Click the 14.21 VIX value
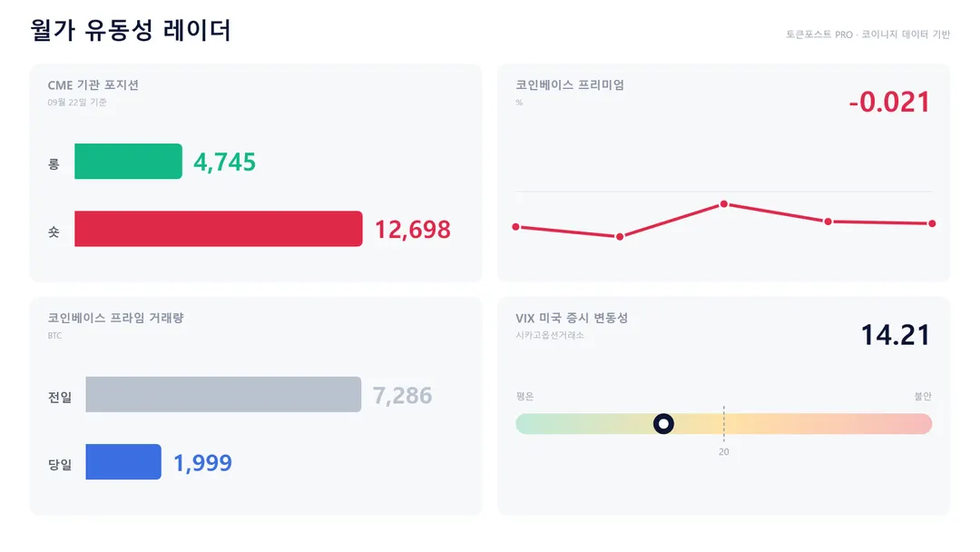 tap(896, 335)
